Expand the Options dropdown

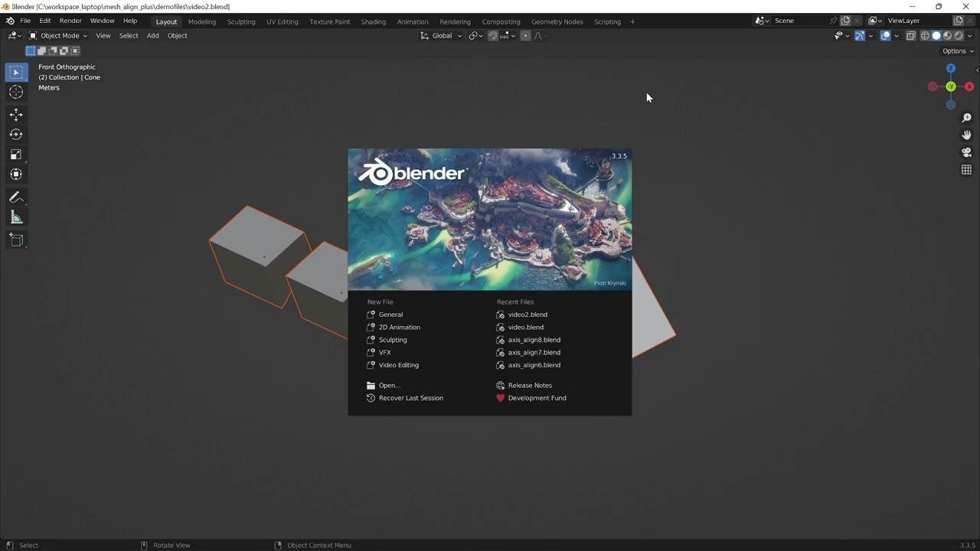[959, 51]
